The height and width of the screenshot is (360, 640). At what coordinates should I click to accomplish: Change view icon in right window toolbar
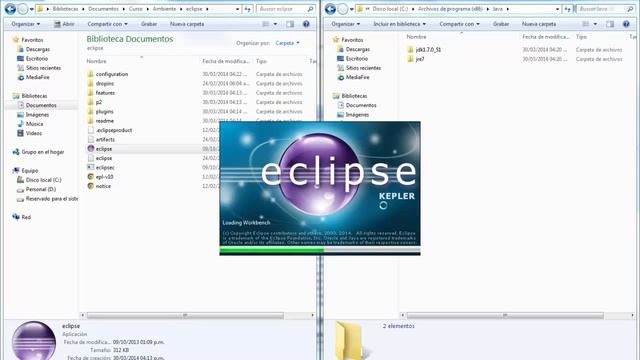(x=586, y=24)
